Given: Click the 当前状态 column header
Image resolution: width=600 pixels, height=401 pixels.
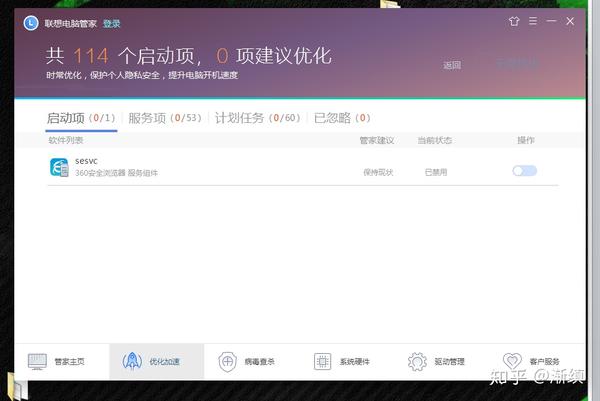Looking at the screenshot, I should click(x=434, y=140).
